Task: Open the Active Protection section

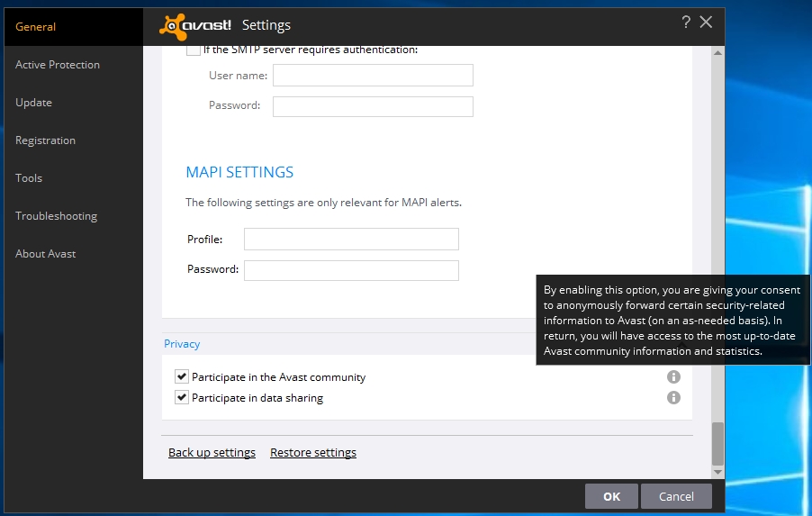Action: click(x=58, y=65)
